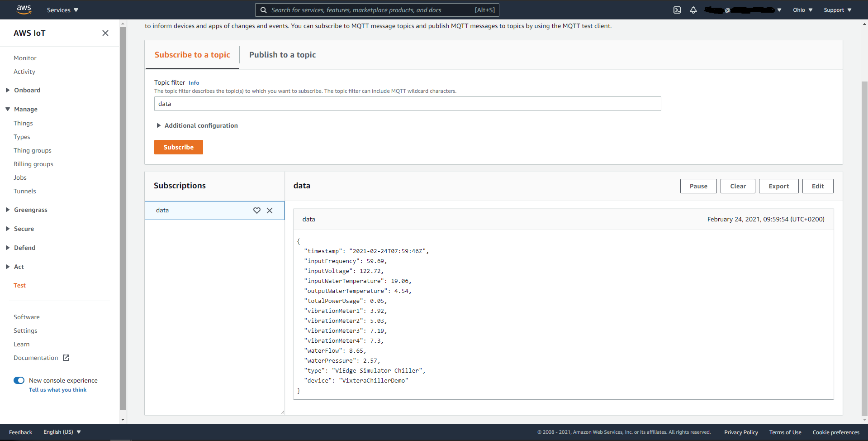Image resolution: width=868 pixels, height=441 pixels.
Task: Open Billing groups under Manage
Action: (x=33, y=164)
